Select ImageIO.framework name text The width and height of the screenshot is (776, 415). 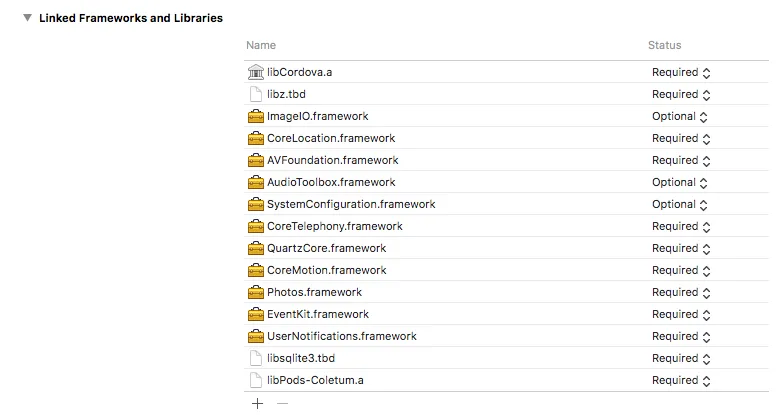tap(318, 116)
